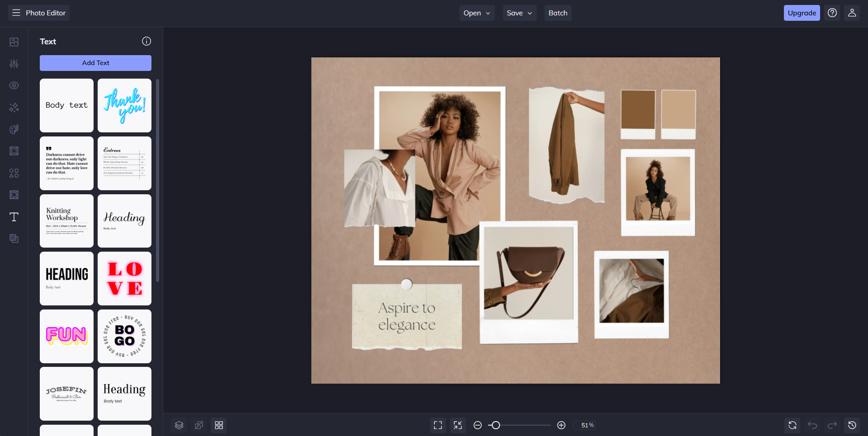Select the Text tool icon
The image size is (868, 436).
pos(14,217)
